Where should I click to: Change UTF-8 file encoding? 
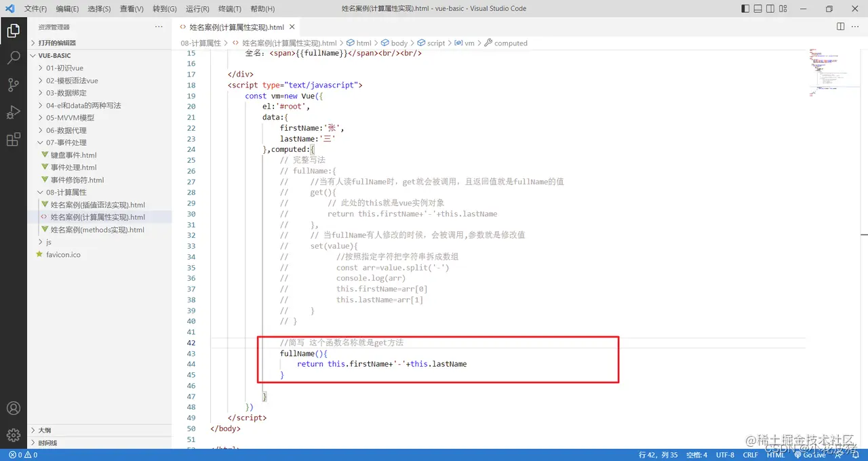pyautogui.click(x=725, y=455)
